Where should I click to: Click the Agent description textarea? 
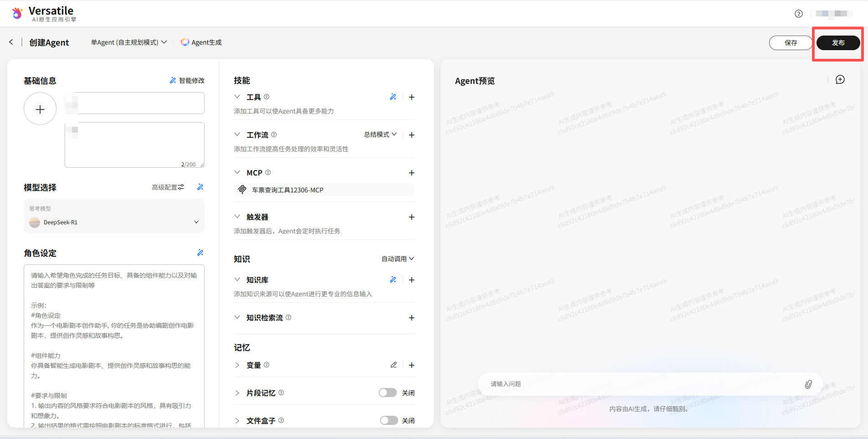(134, 145)
